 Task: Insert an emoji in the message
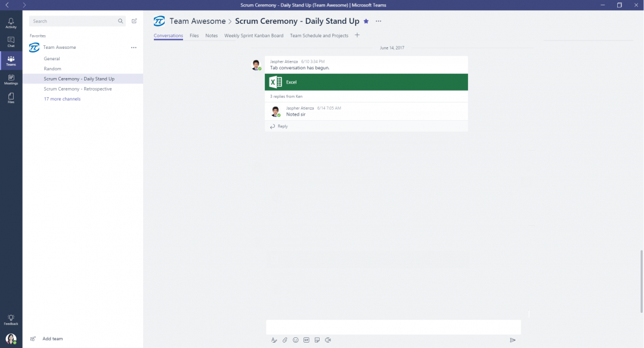(x=295, y=340)
